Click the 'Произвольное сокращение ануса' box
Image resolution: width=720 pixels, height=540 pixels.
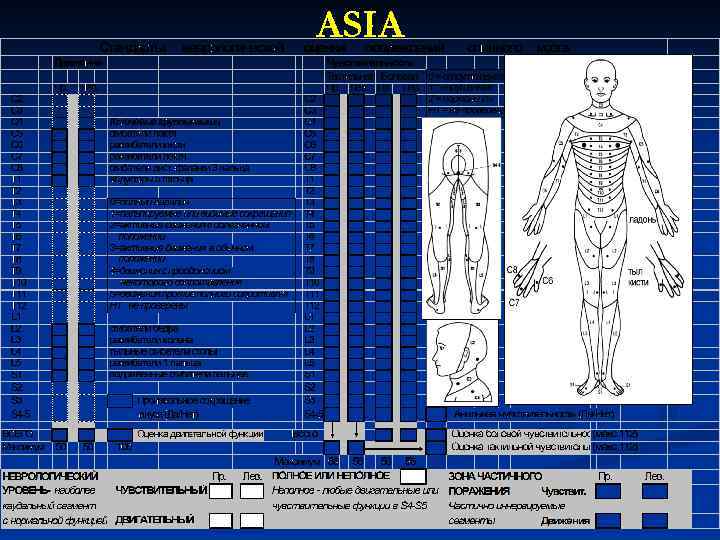click(120, 401)
